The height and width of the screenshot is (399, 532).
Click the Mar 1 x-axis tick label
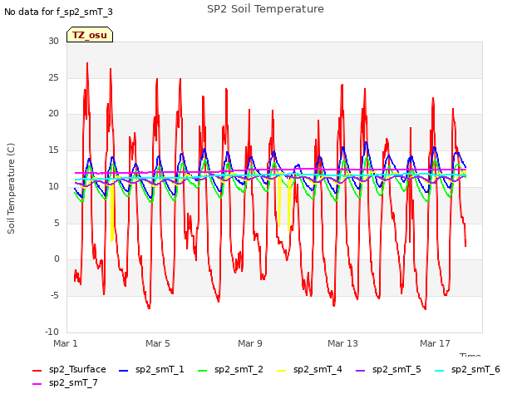tap(66, 343)
